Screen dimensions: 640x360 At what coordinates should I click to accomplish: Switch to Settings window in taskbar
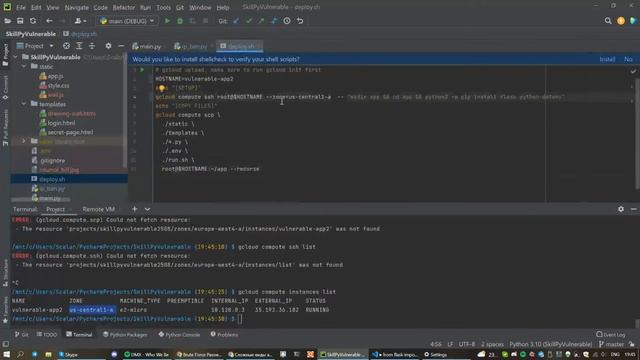point(436,354)
